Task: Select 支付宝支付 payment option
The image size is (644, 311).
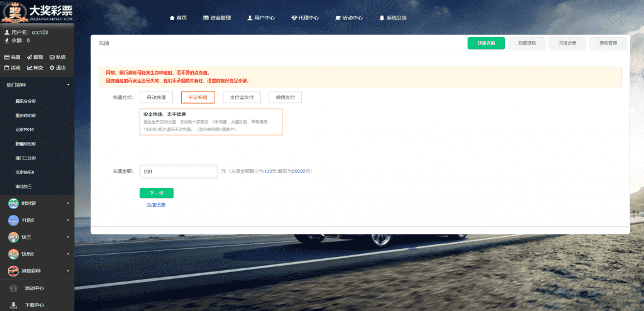Action: (x=242, y=97)
